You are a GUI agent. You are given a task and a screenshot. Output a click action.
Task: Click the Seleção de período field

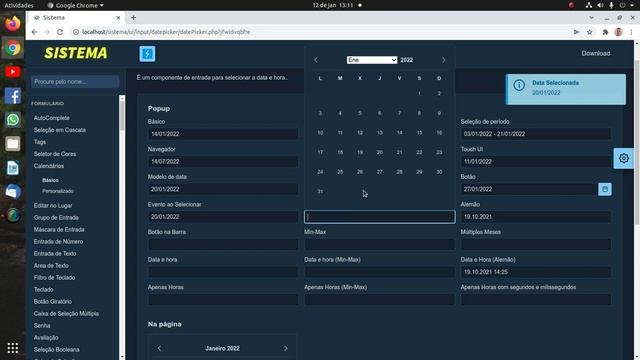pyautogui.click(x=536, y=134)
